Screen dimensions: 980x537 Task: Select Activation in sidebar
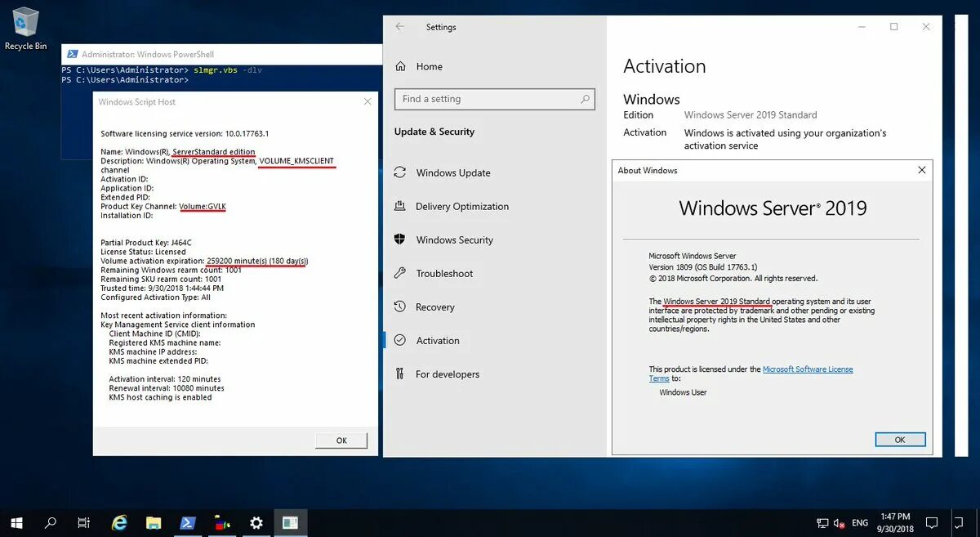click(x=438, y=340)
